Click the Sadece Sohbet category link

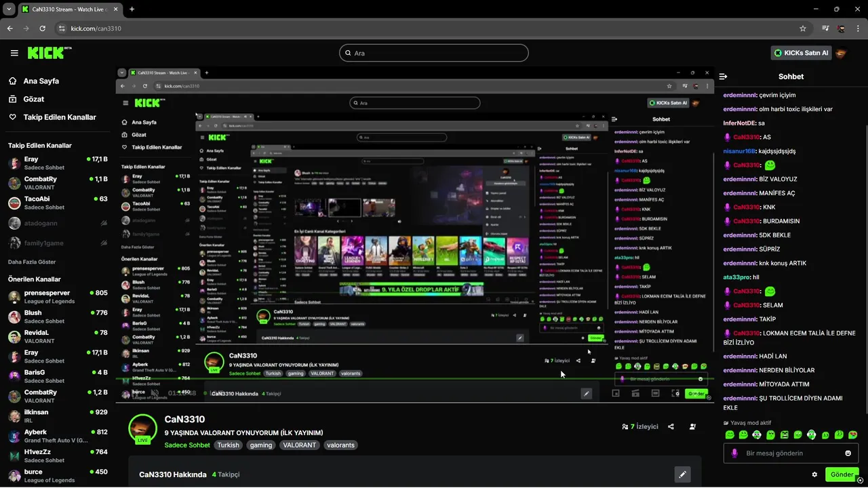coord(187,445)
